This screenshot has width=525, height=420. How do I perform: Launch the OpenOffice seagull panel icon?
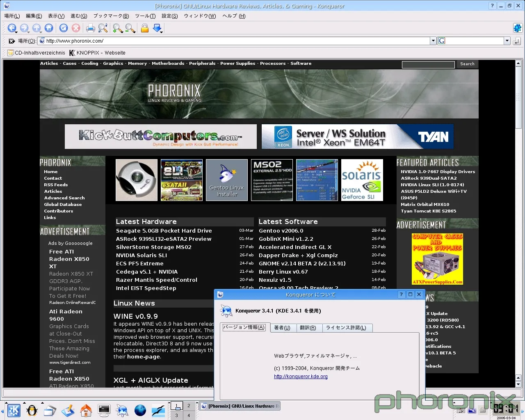[158, 410]
